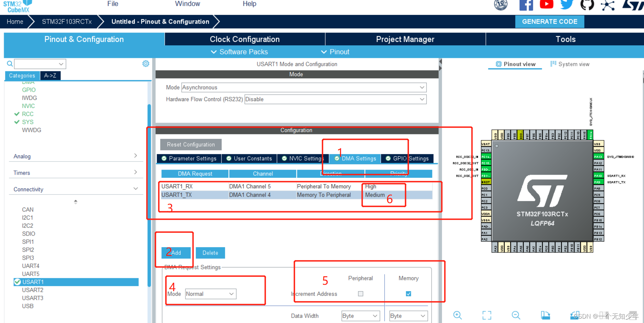Screen dimensions: 644x323
Task: Click the Delete DMA request button
Action: (210, 253)
